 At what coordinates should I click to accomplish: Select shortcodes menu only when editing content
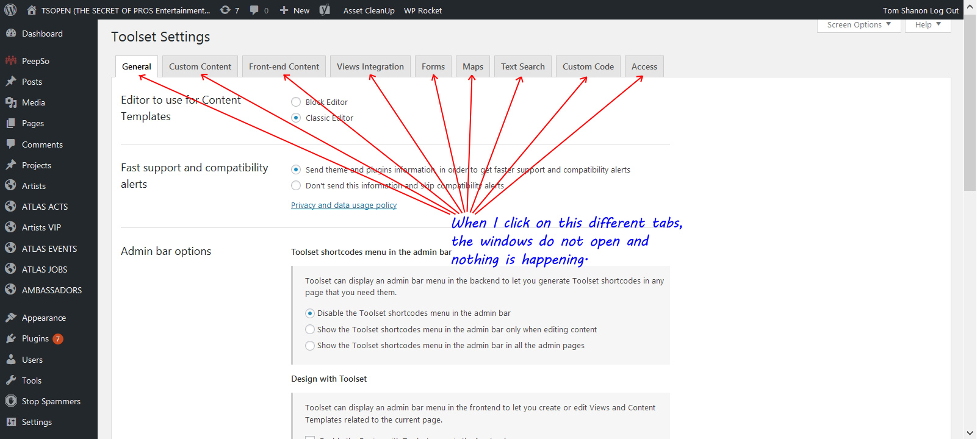pyautogui.click(x=310, y=329)
